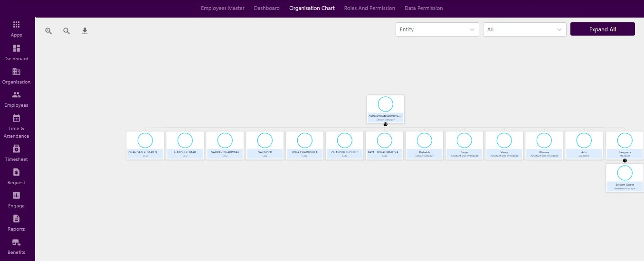The width and height of the screenshot is (644, 261).
Task: Download the organisation chart
Action: [x=85, y=31]
